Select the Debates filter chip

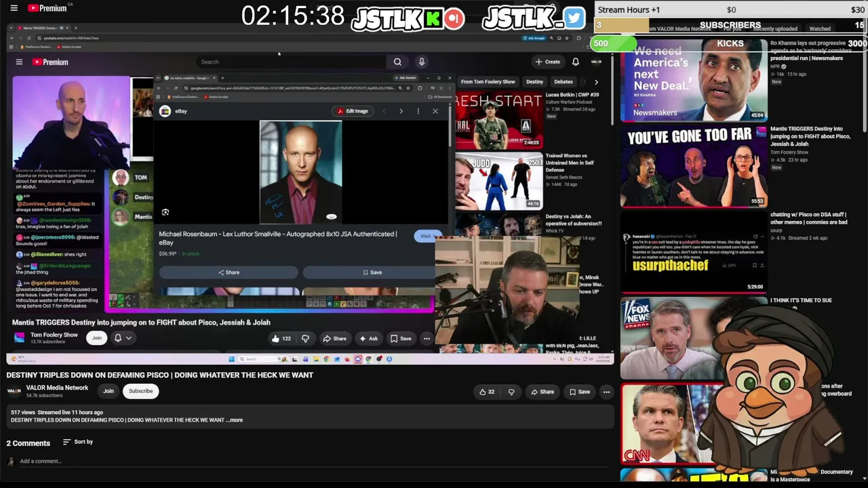point(564,82)
